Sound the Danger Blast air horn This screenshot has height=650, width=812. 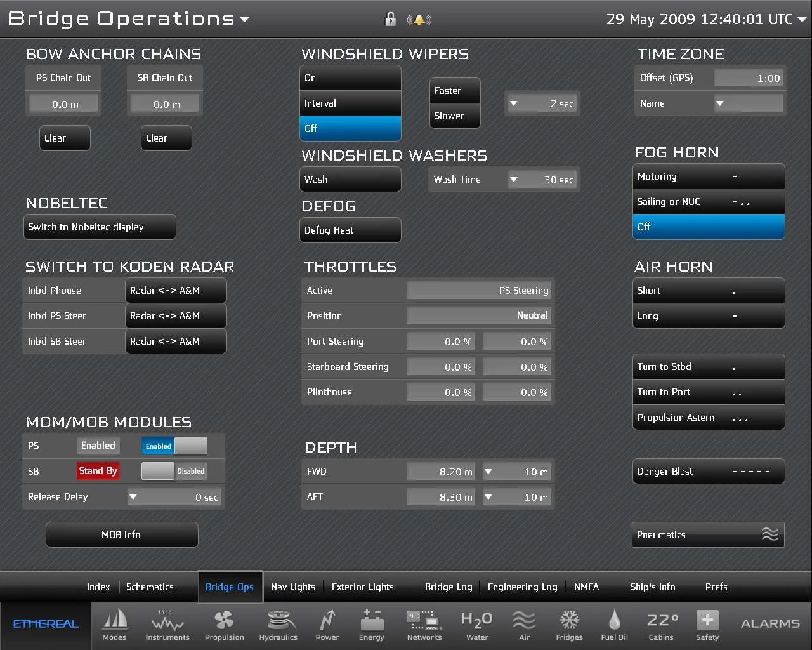click(708, 472)
